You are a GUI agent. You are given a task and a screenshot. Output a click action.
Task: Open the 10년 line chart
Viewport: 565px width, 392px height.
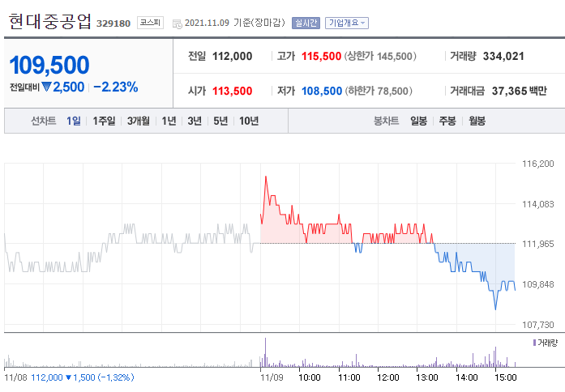249,121
